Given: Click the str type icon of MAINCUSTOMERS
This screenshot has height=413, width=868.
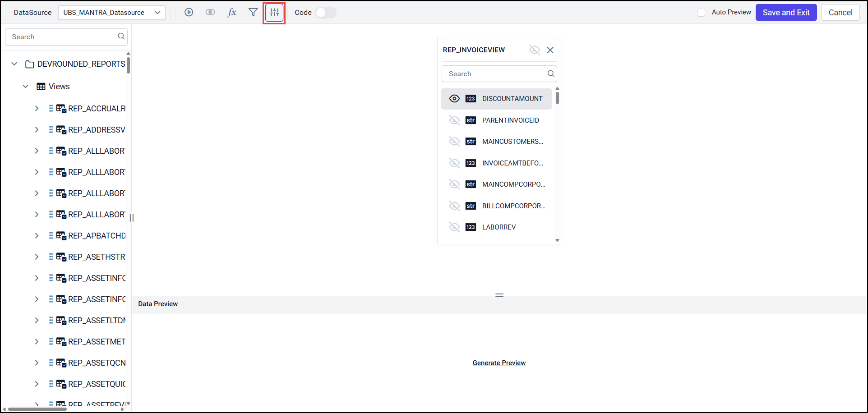Looking at the screenshot, I should [x=471, y=142].
